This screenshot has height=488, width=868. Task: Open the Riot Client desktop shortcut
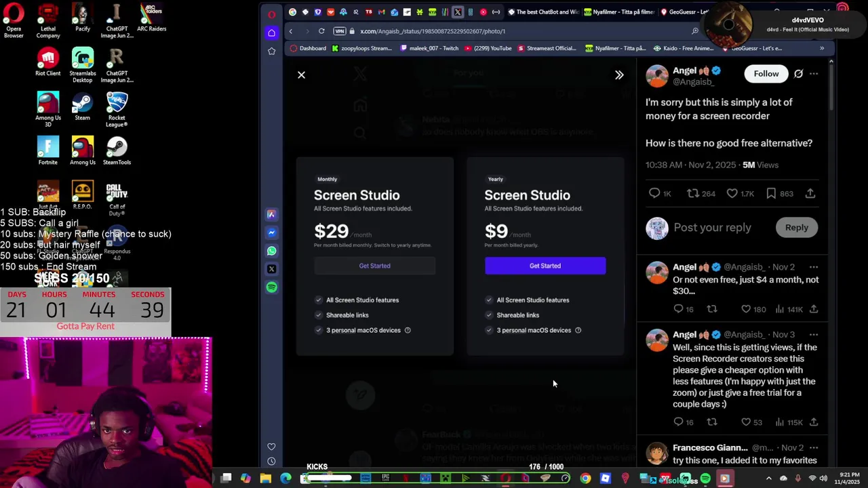[47, 62]
